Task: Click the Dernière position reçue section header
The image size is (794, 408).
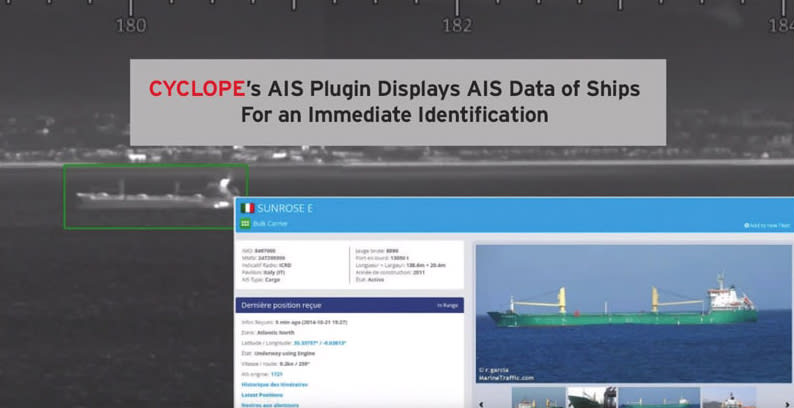Action: 349,305
